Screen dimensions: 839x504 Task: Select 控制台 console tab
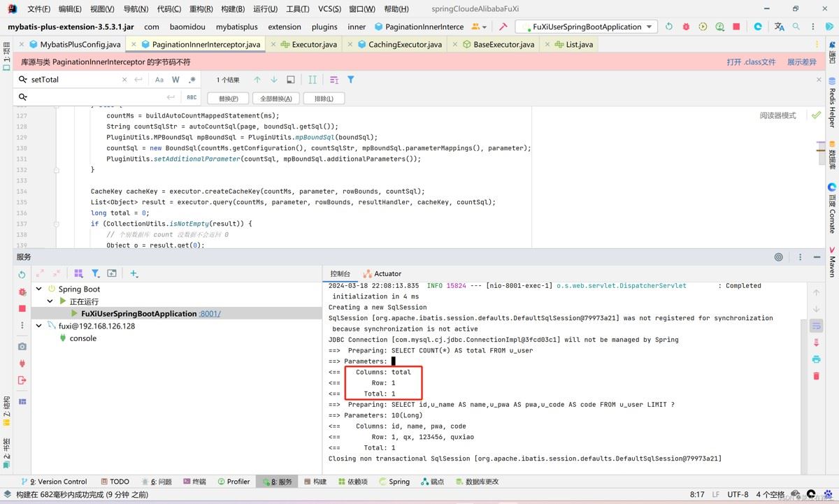340,273
